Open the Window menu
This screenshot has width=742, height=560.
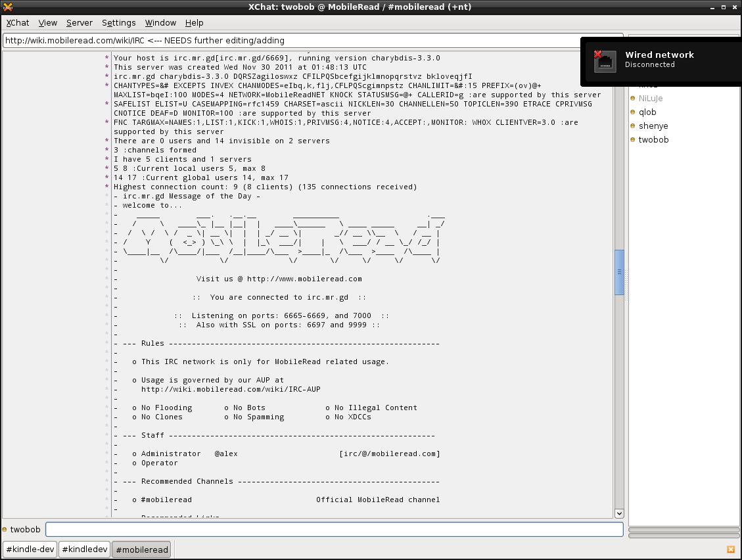(160, 23)
